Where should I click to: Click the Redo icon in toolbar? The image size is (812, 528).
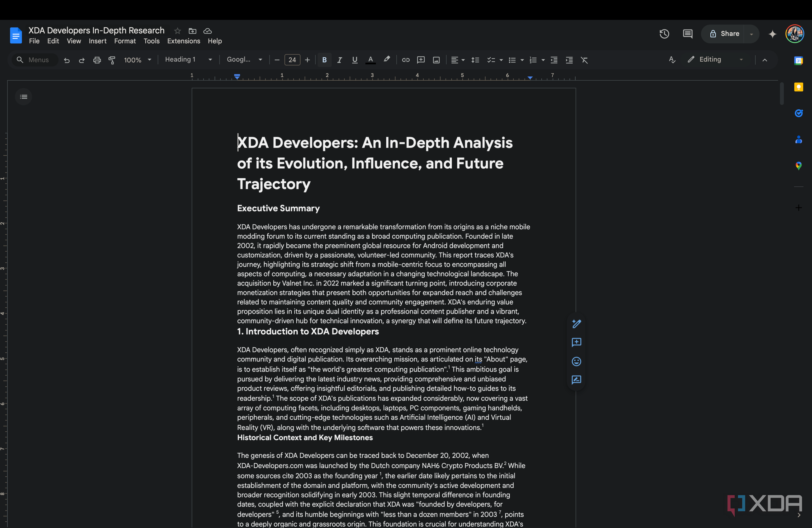pyautogui.click(x=81, y=60)
